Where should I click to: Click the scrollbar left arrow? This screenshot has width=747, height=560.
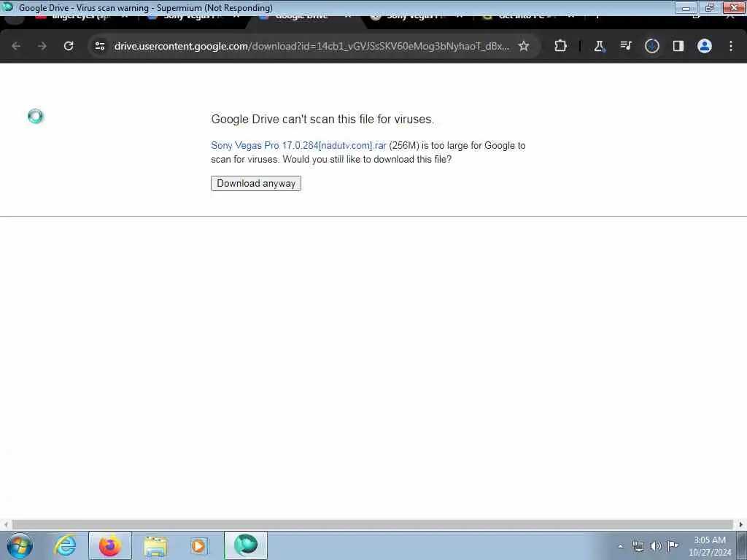5,525
